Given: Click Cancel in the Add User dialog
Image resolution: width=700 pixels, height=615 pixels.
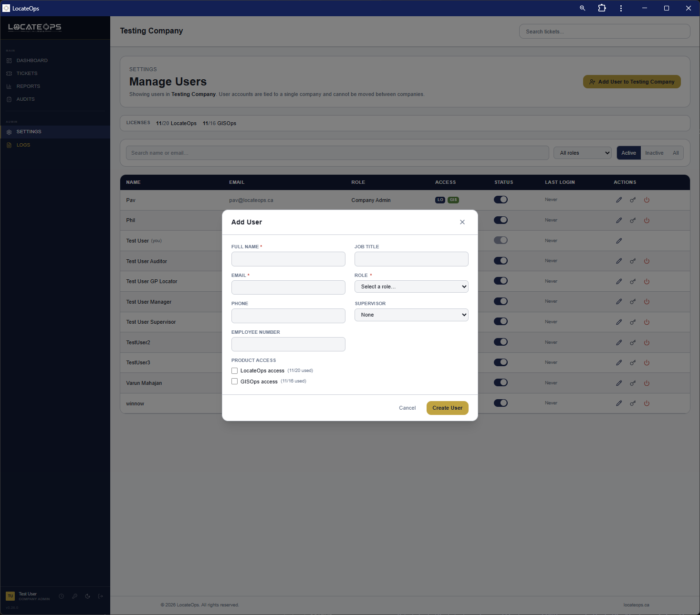Looking at the screenshot, I should pyautogui.click(x=407, y=408).
